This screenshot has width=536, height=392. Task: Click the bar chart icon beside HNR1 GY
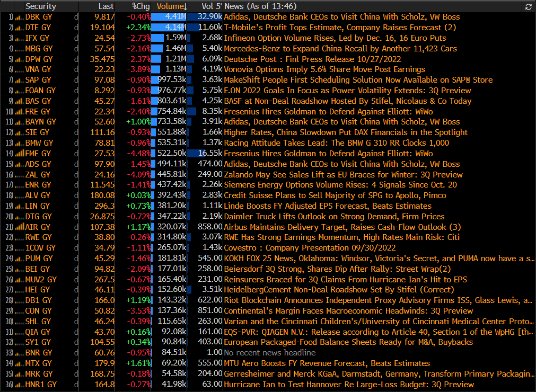19,385
